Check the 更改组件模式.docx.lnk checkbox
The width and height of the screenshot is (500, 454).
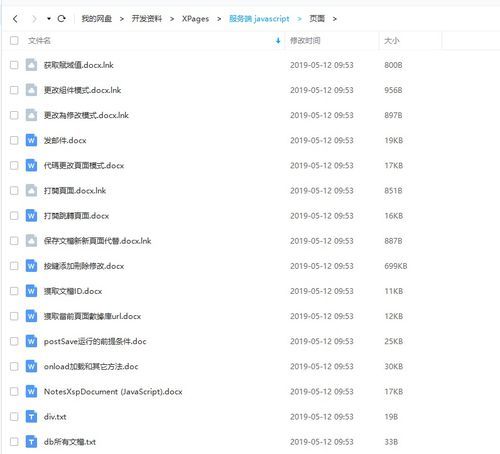coord(14,90)
